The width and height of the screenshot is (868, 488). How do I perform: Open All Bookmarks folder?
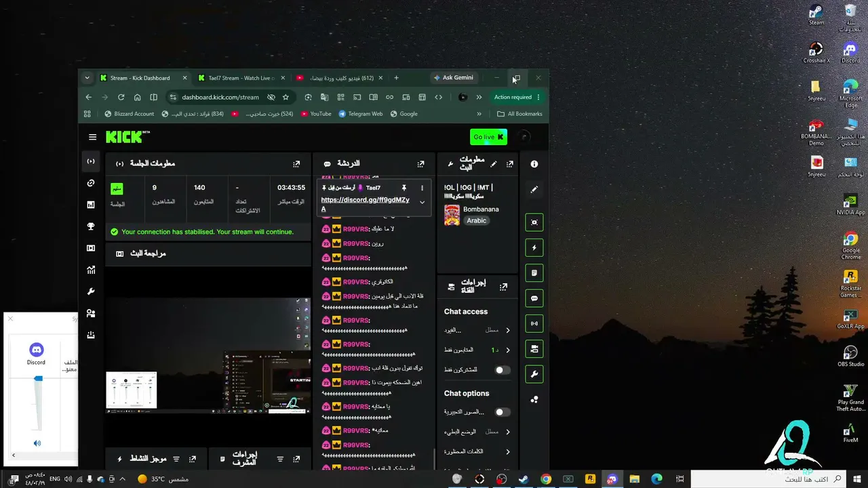(x=519, y=114)
